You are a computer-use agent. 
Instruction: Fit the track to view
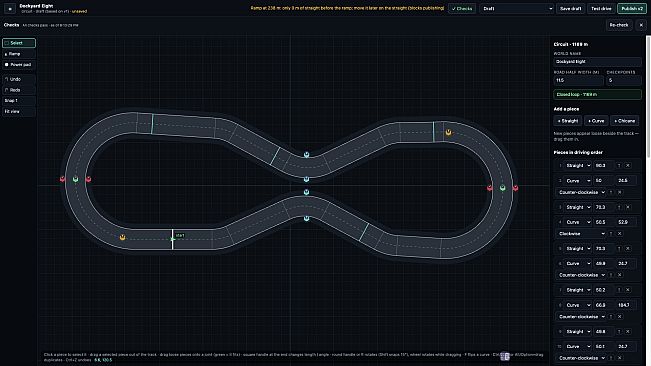coord(19,111)
